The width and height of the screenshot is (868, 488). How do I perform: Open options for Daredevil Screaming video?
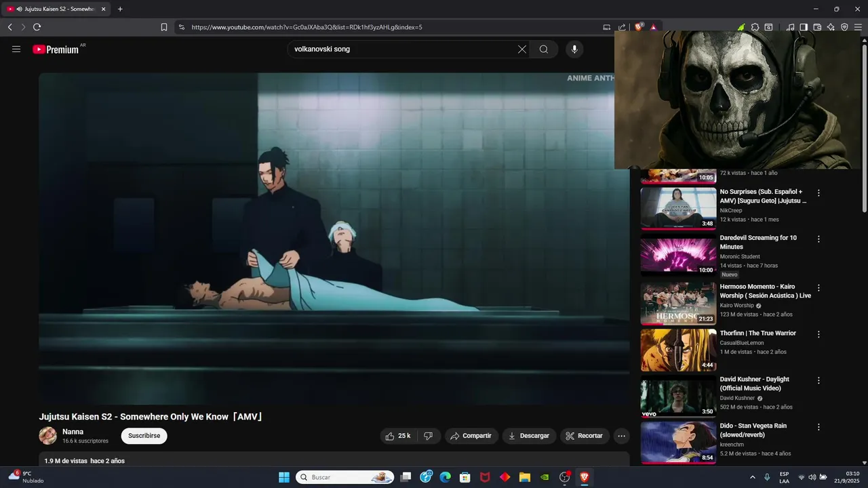[x=818, y=239]
